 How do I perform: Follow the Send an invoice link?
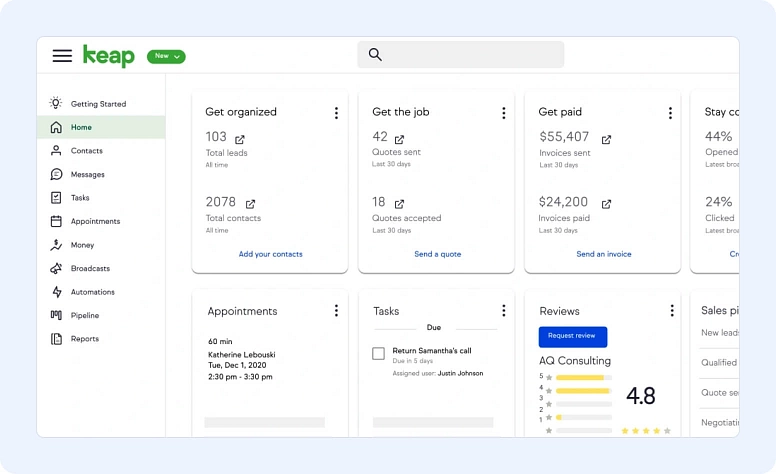click(604, 254)
